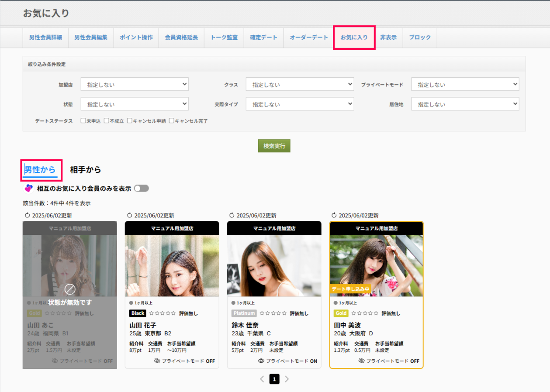Open 山田 あこ profile name link
This screenshot has height=392, width=550.
tap(41, 325)
